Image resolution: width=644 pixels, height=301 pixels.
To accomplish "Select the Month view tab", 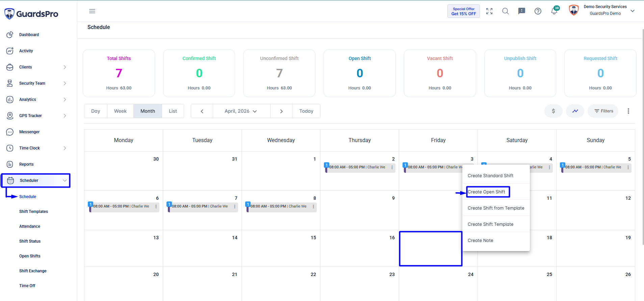I will tap(148, 111).
